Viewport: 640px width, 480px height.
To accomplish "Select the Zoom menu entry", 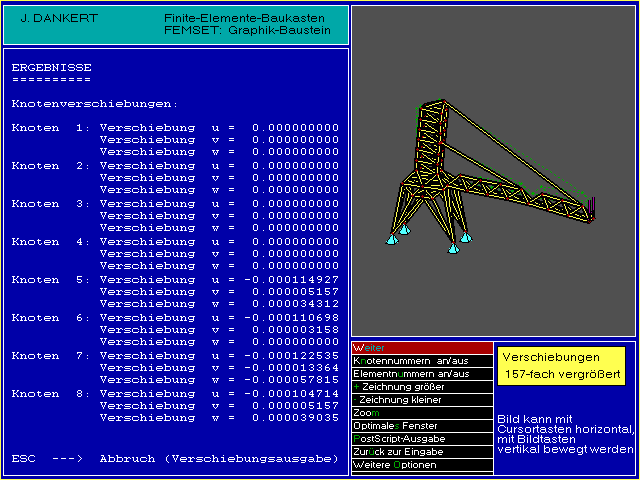I will [422, 412].
